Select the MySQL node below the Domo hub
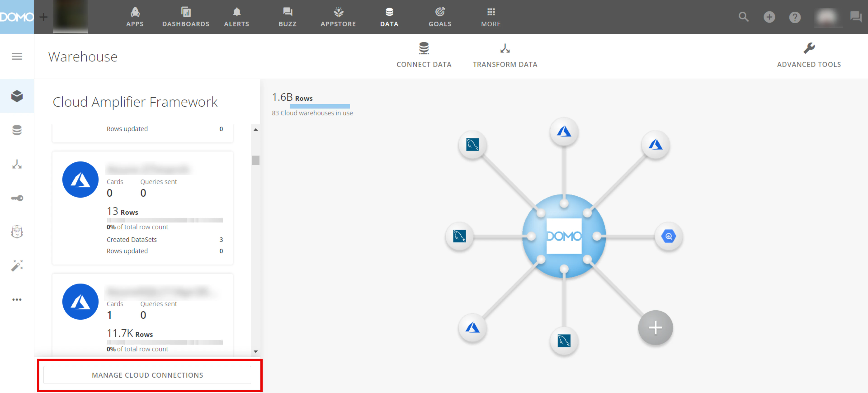Viewport: 868px width, 393px height. coord(564,341)
